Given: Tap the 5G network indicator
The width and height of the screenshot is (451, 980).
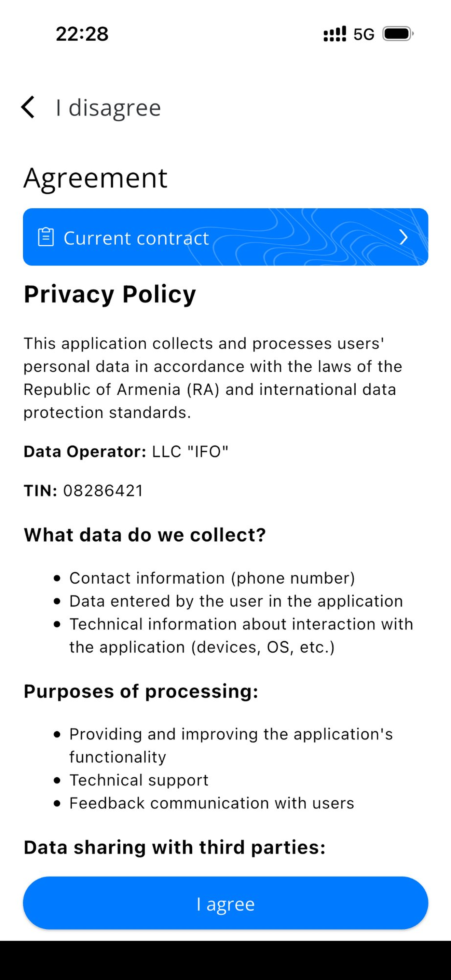Looking at the screenshot, I should pyautogui.click(x=364, y=34).
